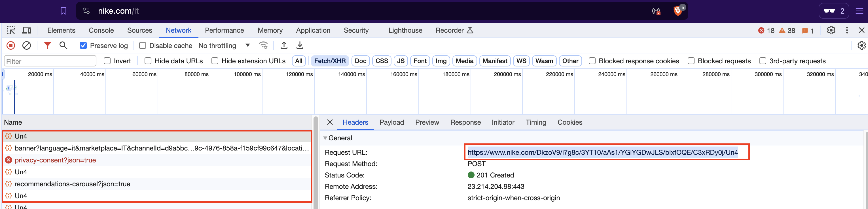This screenshot has width=868, height=209.
Task: Click the red error icon on privacy-consent
Action: tap(9, 160)
